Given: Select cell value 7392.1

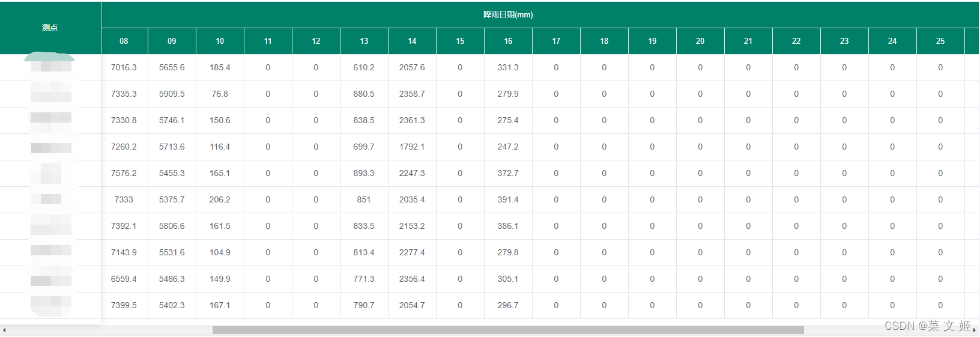Looking at the screenshot, I should coord(124,226).
